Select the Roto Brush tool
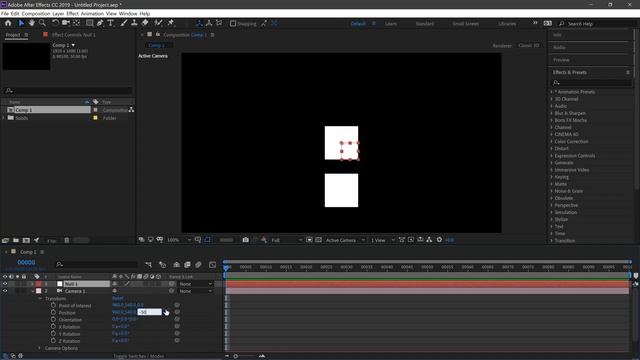The image size is (640, 360). point(158,23)
